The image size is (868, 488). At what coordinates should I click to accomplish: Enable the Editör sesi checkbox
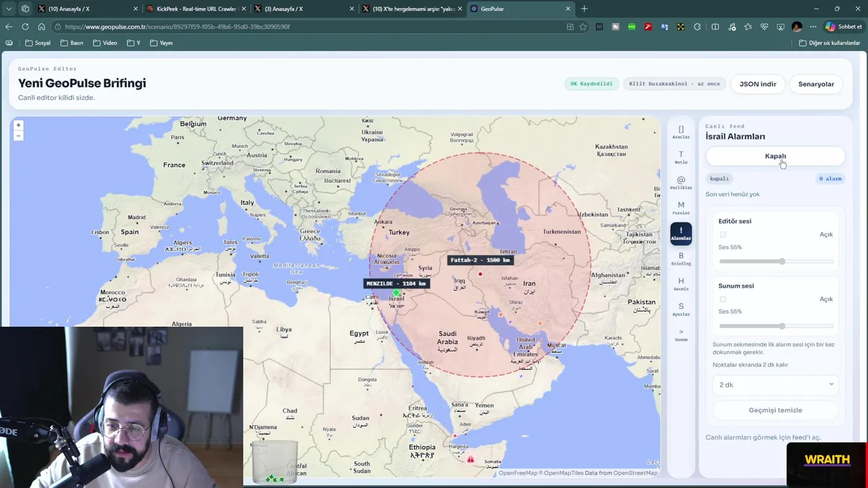pyautogui.click(x=723, y=235)
